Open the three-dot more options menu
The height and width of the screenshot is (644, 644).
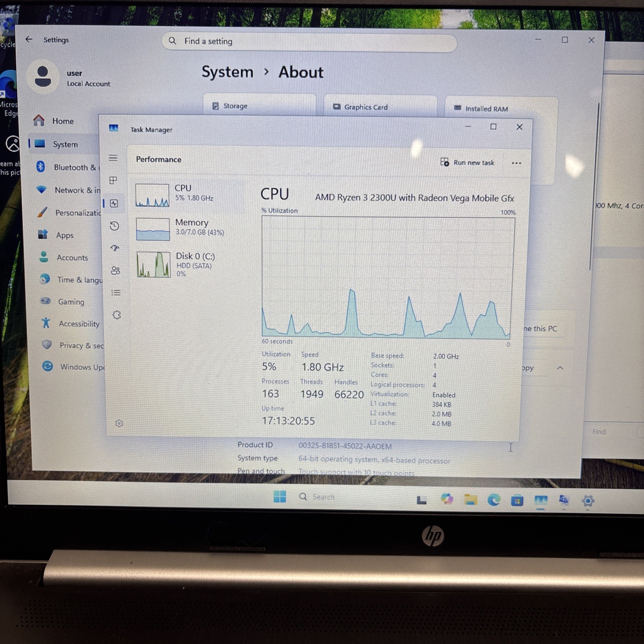[516, 163]
